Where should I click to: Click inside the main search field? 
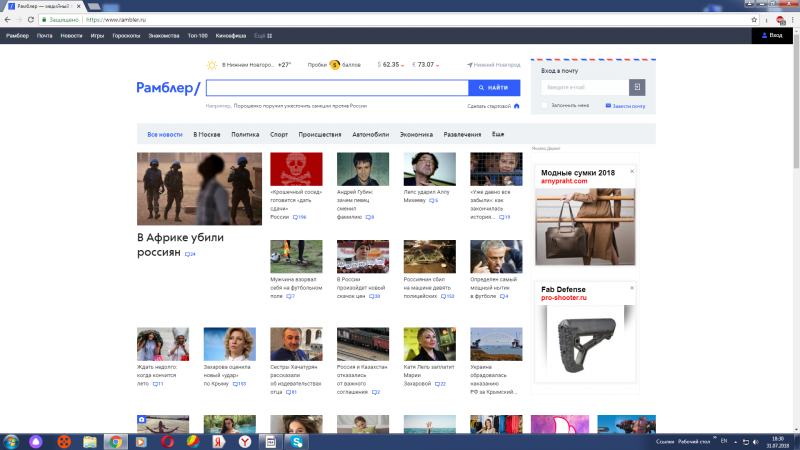337,88
